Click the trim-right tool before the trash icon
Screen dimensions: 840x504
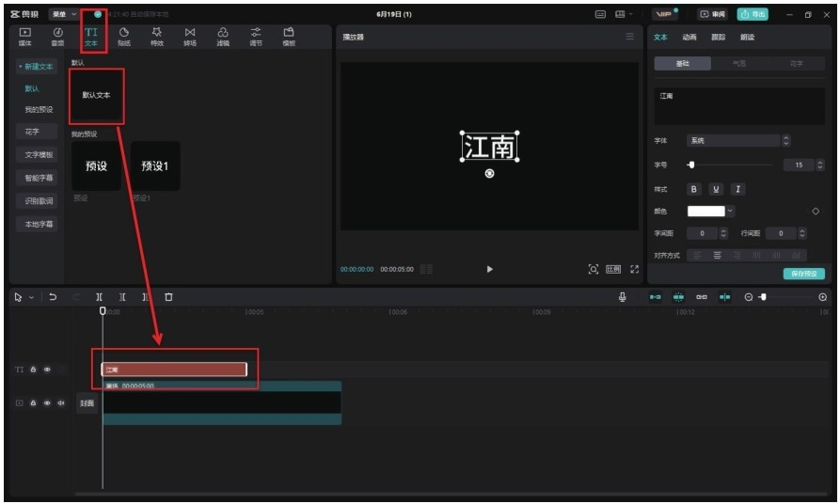145,297
